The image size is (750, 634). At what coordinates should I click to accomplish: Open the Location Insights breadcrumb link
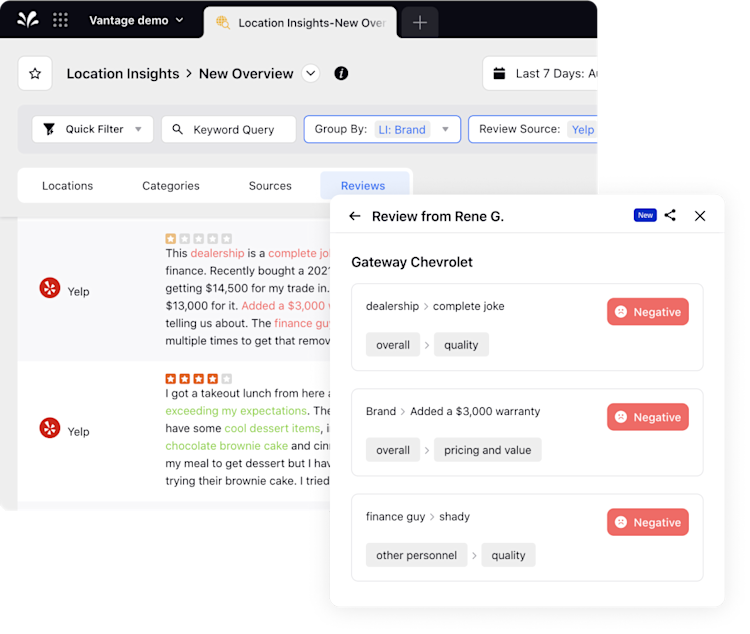[x=123, y=73]
